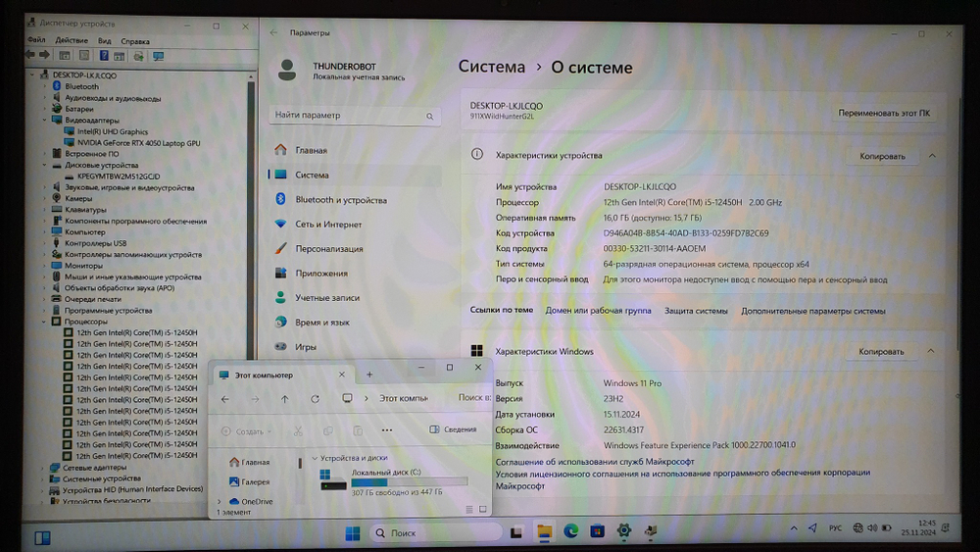Open Microsoft Edge from taskbar
The image size is (980, 552).
570,531
